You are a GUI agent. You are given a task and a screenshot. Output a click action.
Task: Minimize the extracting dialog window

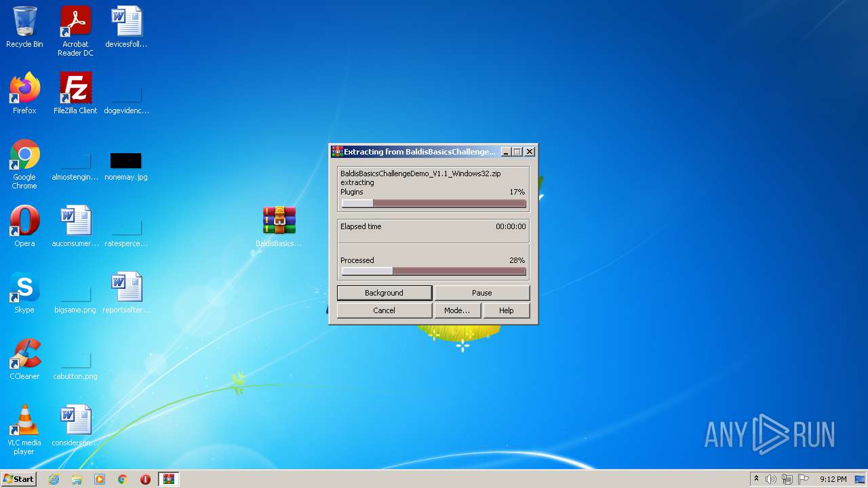point(505,152)
